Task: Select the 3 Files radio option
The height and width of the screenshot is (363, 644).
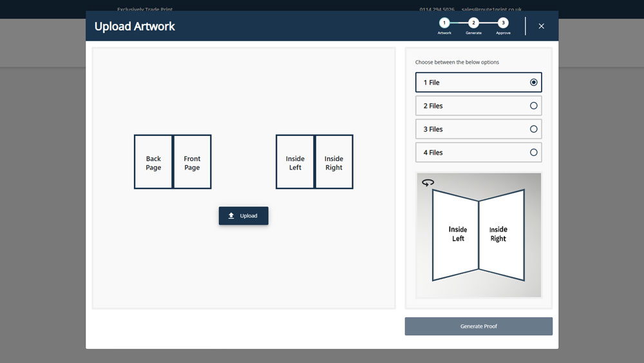Action: point(533,129)
